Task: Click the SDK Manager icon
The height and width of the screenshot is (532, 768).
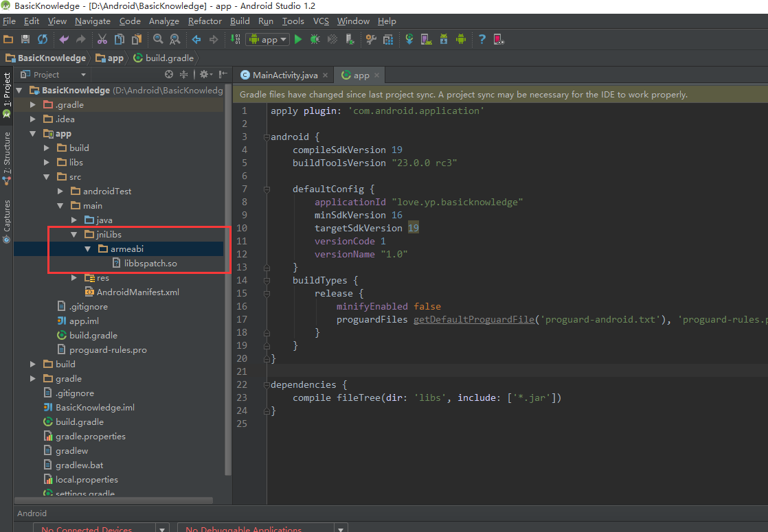Action: coord(443,40)
